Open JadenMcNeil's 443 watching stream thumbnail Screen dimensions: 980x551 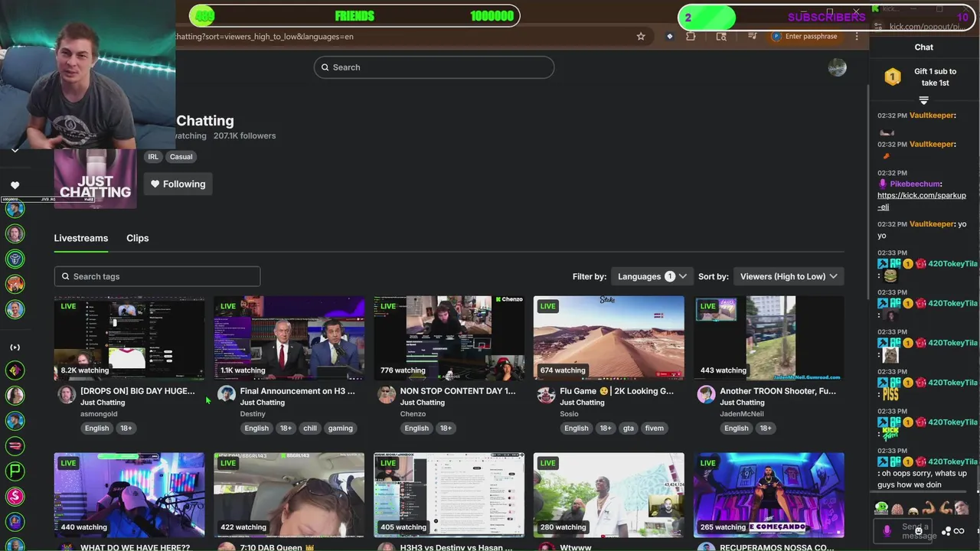pyautogui.click(x=769, y=338)
